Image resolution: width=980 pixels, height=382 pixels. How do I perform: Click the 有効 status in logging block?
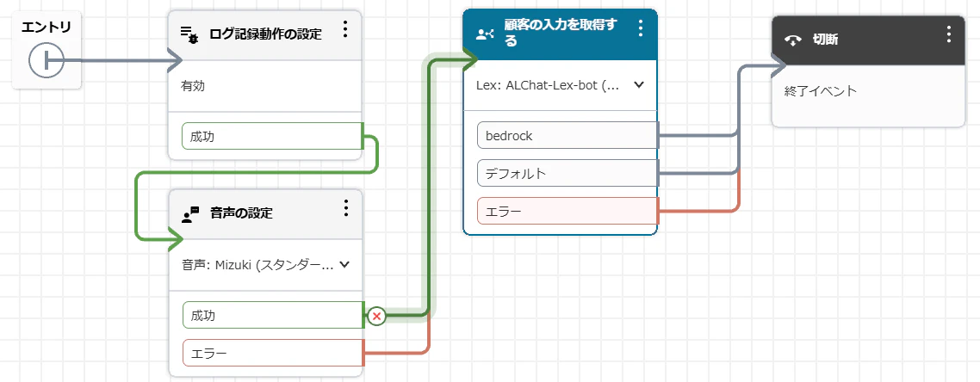pos(193,86)
